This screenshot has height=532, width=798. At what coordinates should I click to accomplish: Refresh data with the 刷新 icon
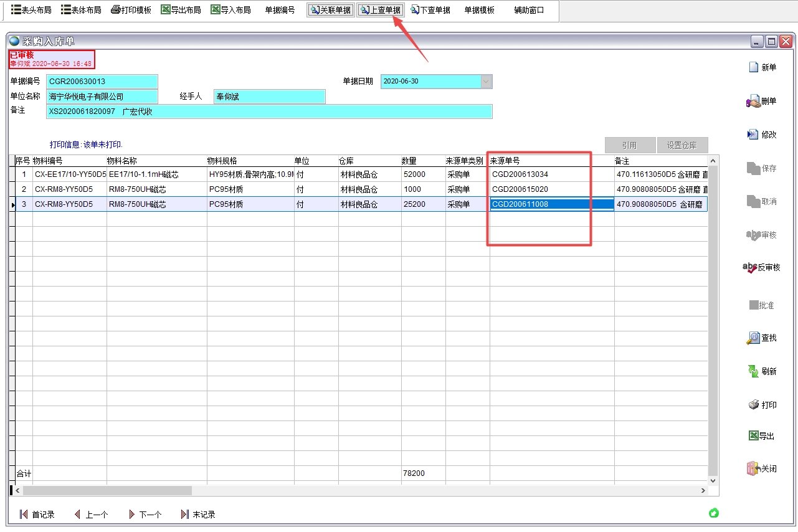(x=753, y=371)
